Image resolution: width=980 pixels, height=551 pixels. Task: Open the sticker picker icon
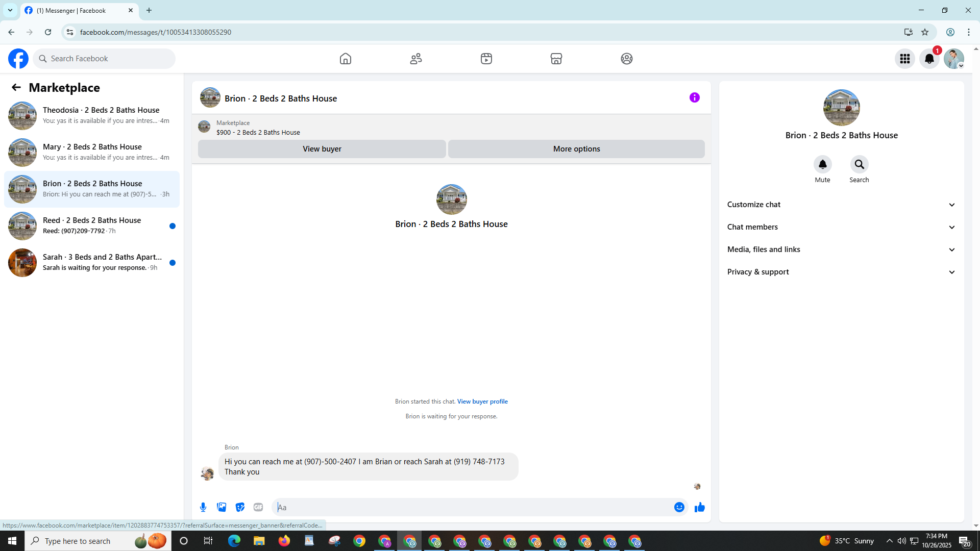click(x=240, y=507)
